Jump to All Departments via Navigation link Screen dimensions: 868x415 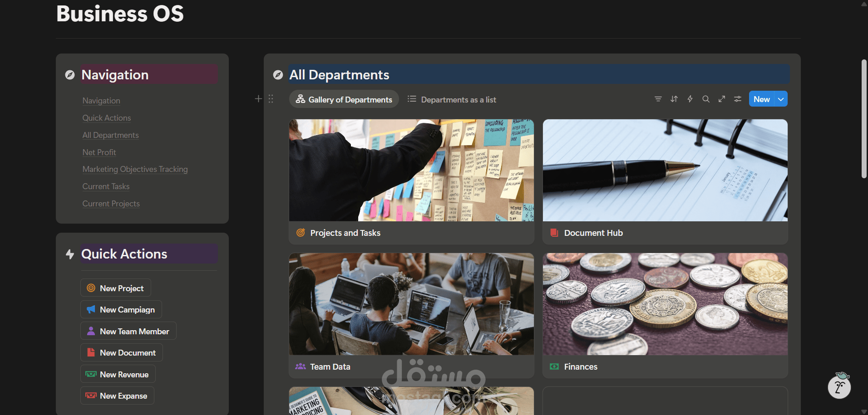111,135
